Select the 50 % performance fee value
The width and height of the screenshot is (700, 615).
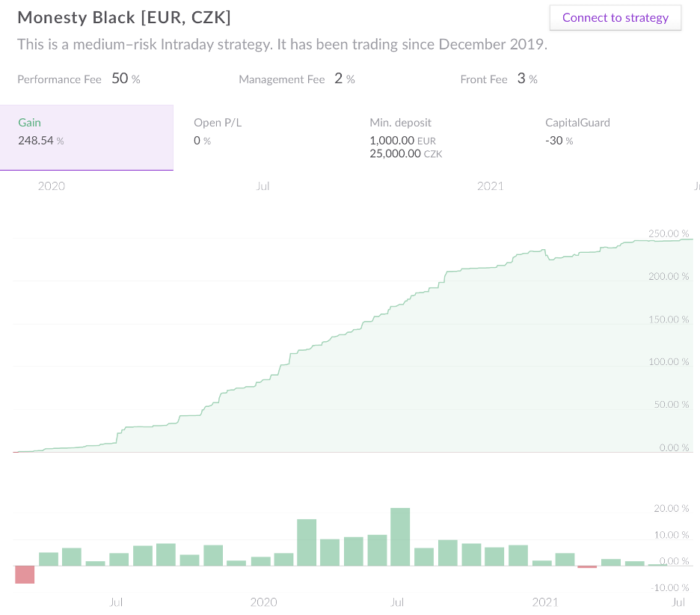[126, 79]
